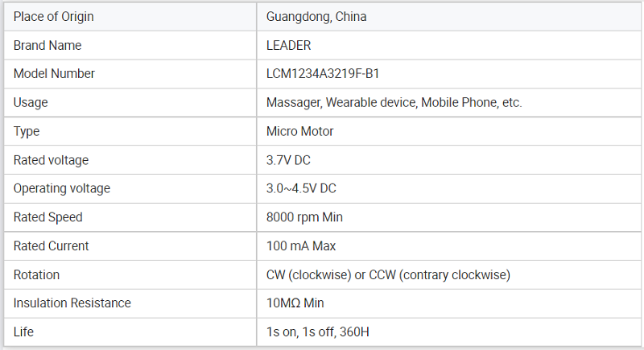Select the "LEADER" brand value

click(x=289, y=46)
